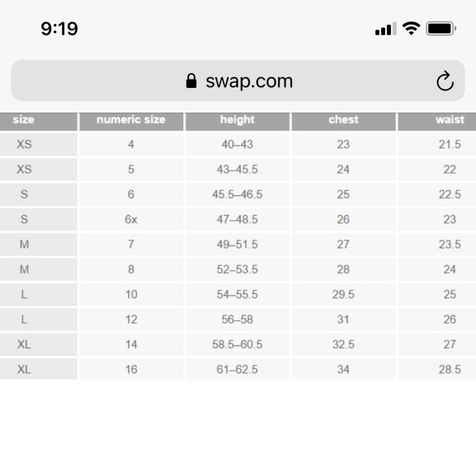The image size is (476, 476).
Task: Tap the swap.com address bar
Action: (238, 80)
